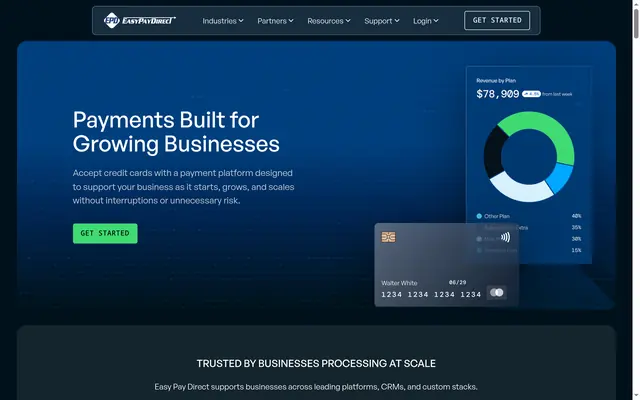The height and width of the screenshot is (400, 640).
Task: Click the card chip icon
Action: point(388,237)
